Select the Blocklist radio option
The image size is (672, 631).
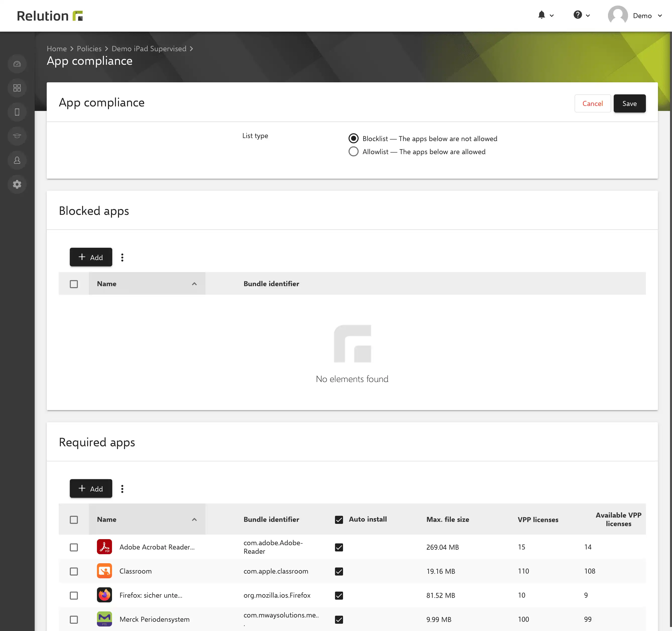(353, 139)
